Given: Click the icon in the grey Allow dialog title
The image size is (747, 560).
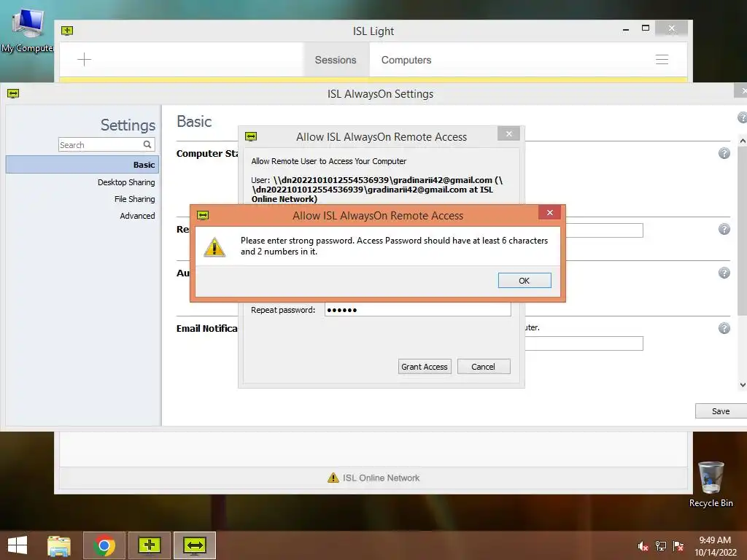Looking at the screenshot, I should pos(251,136).
